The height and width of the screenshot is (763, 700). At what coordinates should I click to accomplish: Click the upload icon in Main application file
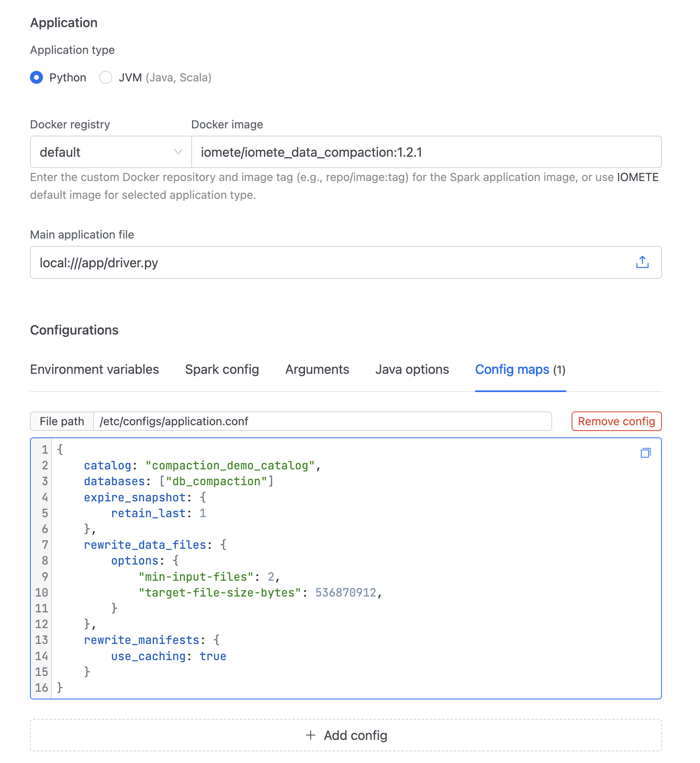pyautogui.click(x=642, y=262)
